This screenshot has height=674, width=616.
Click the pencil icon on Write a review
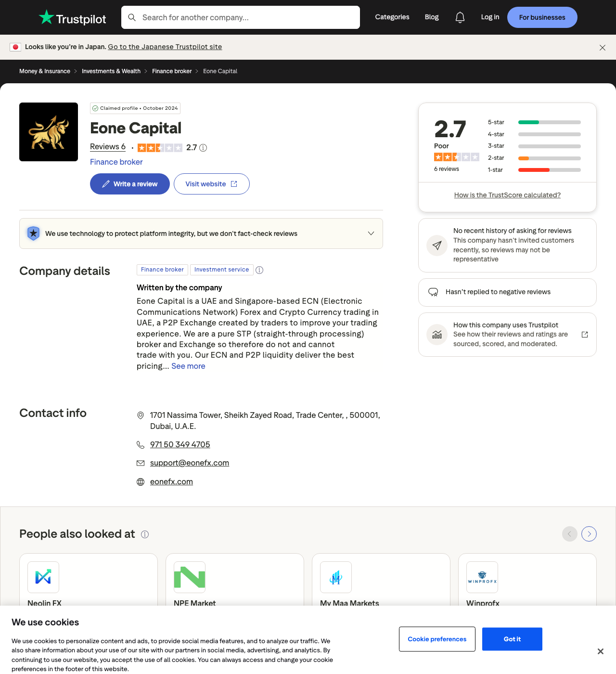(106, 184)
